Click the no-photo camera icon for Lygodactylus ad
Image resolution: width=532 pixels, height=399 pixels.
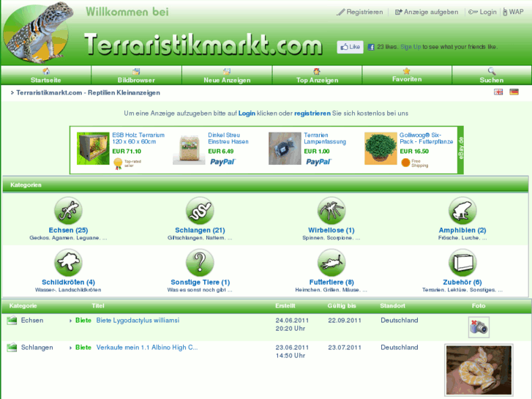point(479,327)
